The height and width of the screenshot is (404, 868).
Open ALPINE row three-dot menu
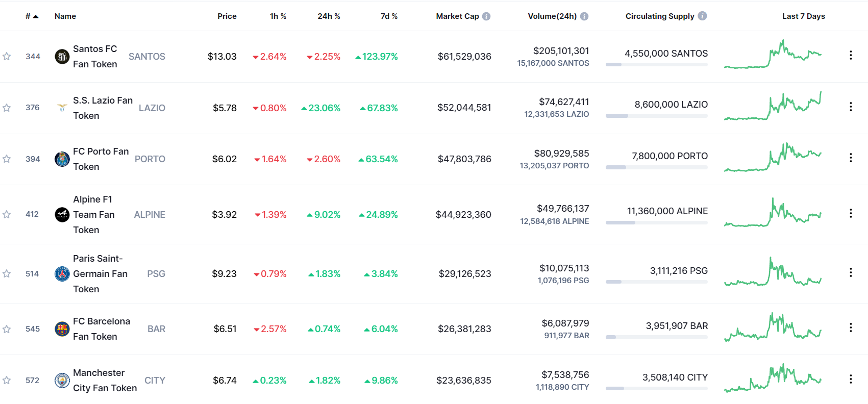[x=851, y=213]
